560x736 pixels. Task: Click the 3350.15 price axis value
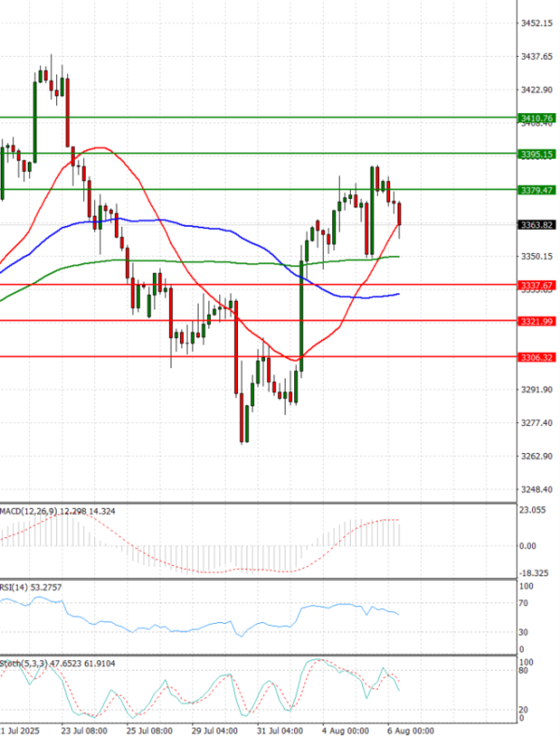click(x=537, y=256)
